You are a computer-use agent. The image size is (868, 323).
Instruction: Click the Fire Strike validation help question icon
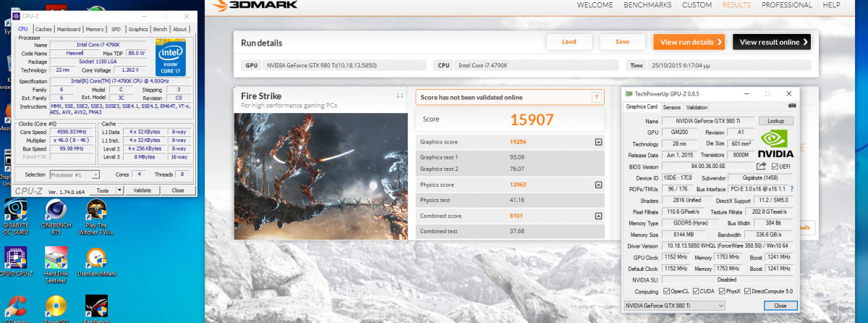click(597, 97)
